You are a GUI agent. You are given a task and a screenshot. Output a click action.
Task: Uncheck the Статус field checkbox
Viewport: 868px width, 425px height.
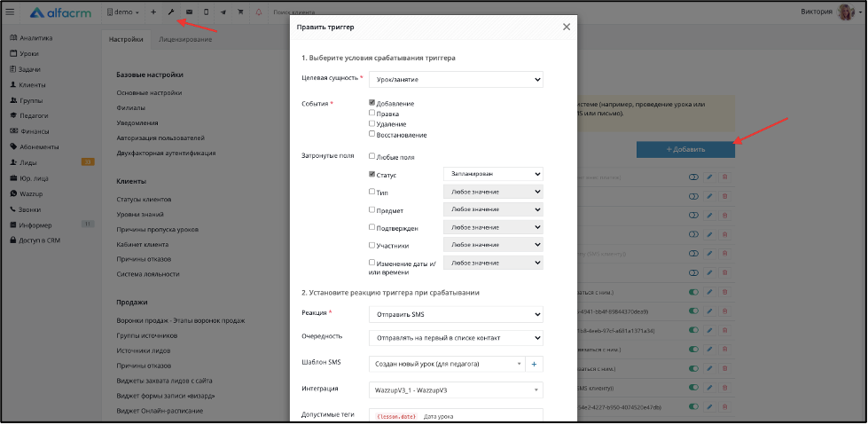coord(372,174)
